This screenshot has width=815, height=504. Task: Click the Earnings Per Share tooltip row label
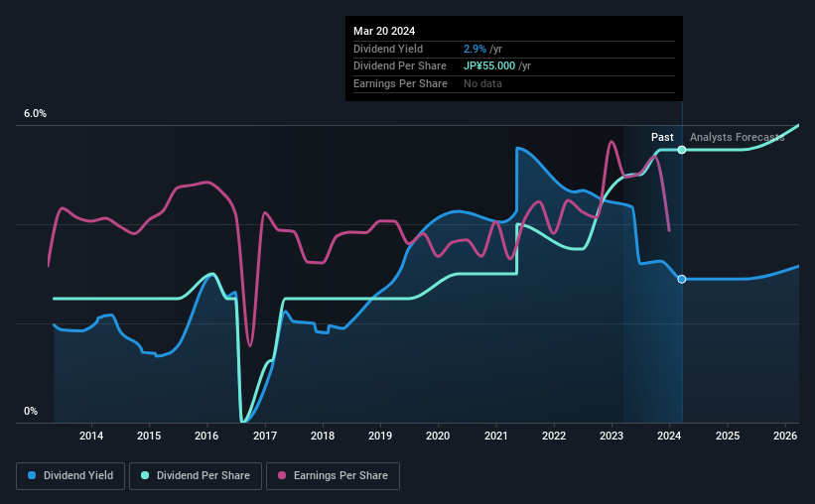400,83
